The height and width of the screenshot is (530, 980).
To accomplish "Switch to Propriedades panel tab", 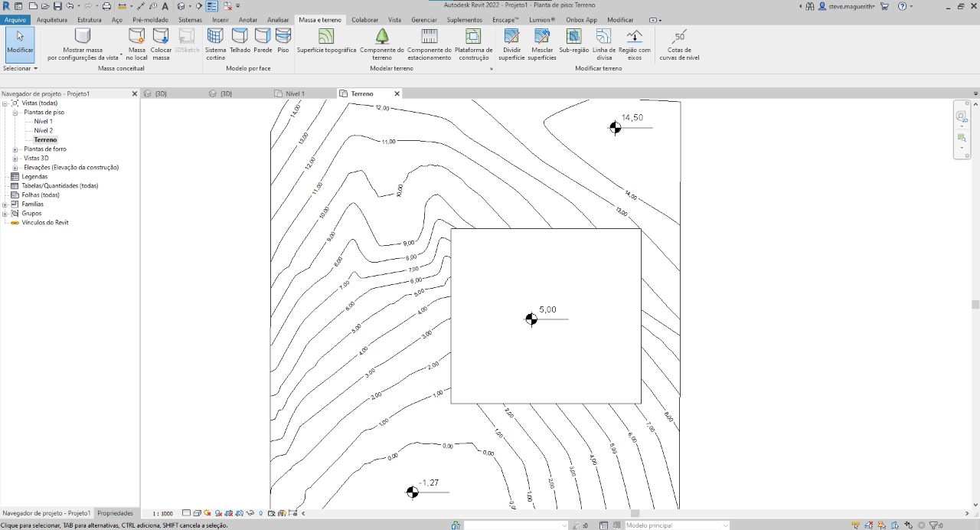I will point(115,513).
